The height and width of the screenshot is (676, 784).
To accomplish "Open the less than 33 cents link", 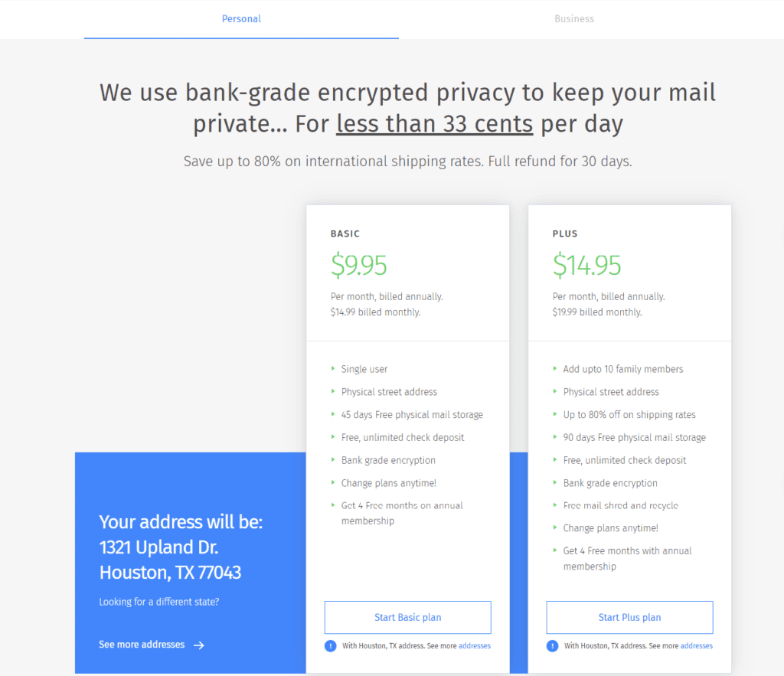I will [x=434, y=123].
